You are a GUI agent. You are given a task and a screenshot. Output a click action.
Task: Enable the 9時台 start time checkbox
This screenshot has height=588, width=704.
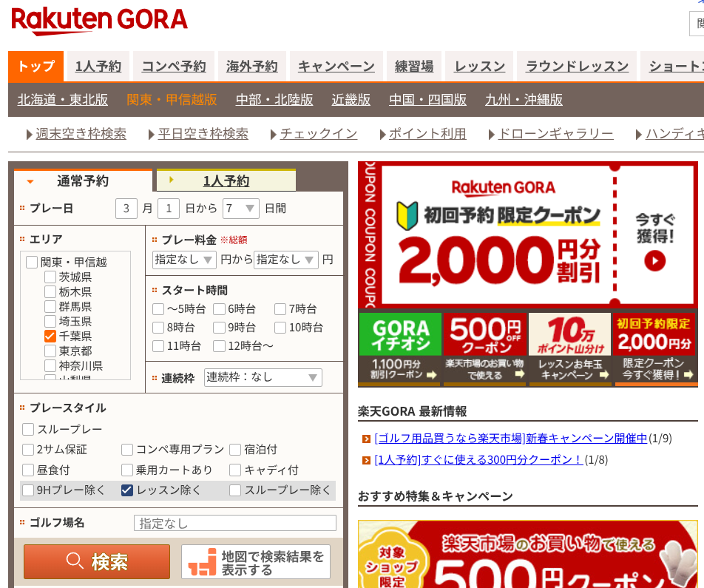(x=220, y=327)
